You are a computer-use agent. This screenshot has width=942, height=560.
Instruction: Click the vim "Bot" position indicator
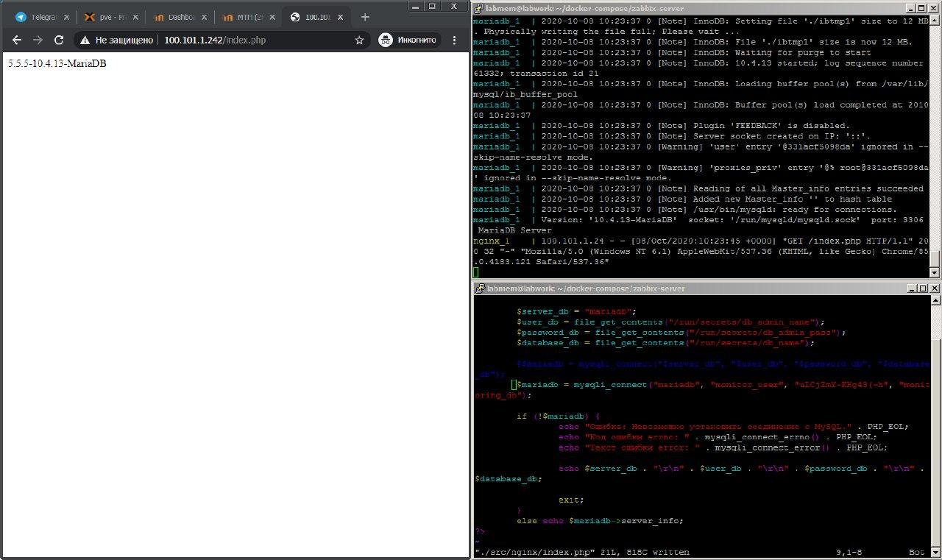[x=917, y=552]
